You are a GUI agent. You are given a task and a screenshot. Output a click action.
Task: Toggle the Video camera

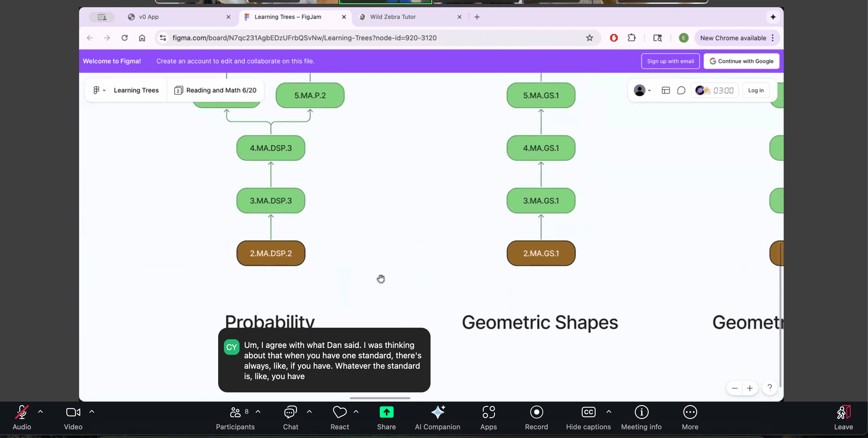click(x=73, y=412)
